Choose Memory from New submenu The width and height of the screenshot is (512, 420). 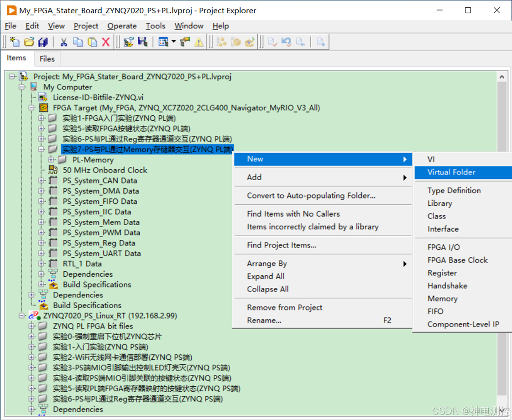443,299
